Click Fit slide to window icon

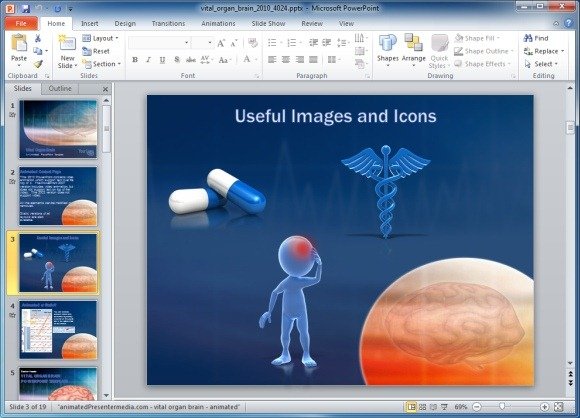point(559,407)
